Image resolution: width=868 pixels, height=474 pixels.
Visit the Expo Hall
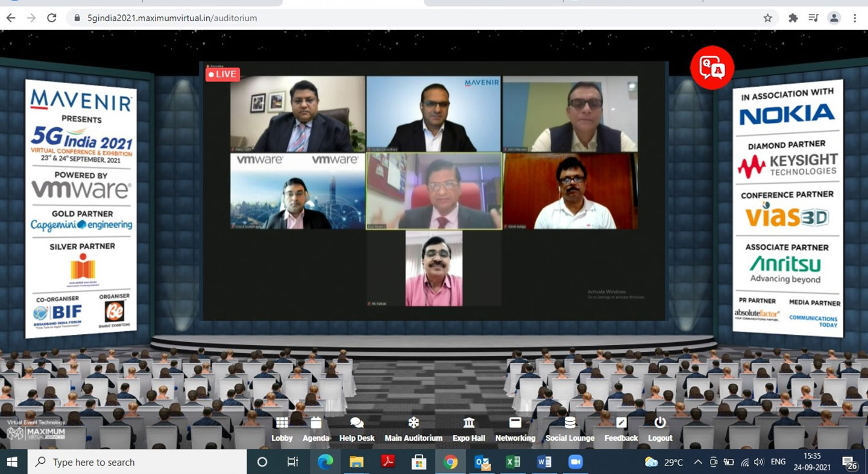469,429
